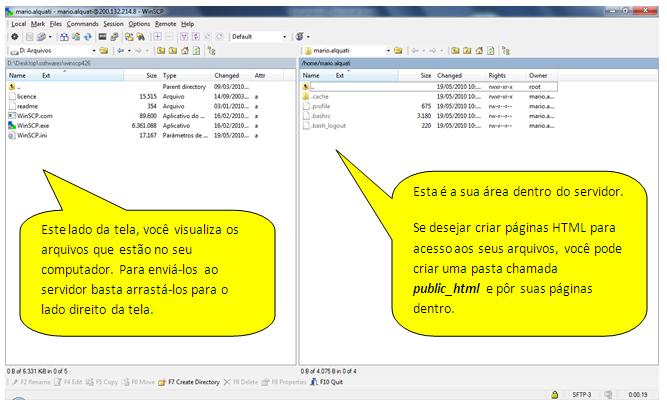This screenshot has width=667, height=411.
Task: Click the local path bar ending winscp426
Action: 151,63
